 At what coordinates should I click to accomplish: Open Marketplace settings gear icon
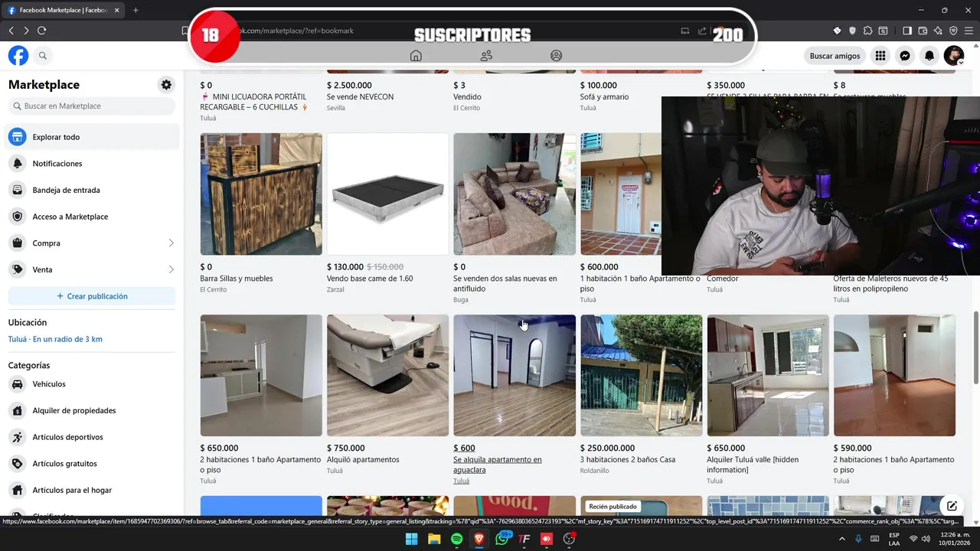[x=166, y=85]
